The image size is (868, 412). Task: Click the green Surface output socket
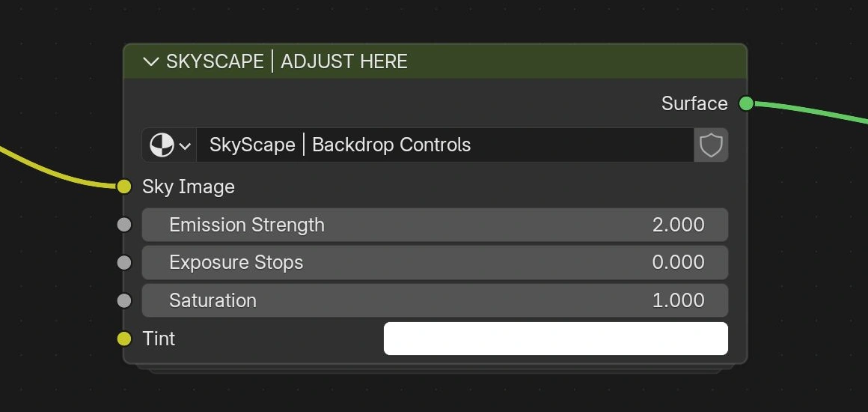pos(746,103)
